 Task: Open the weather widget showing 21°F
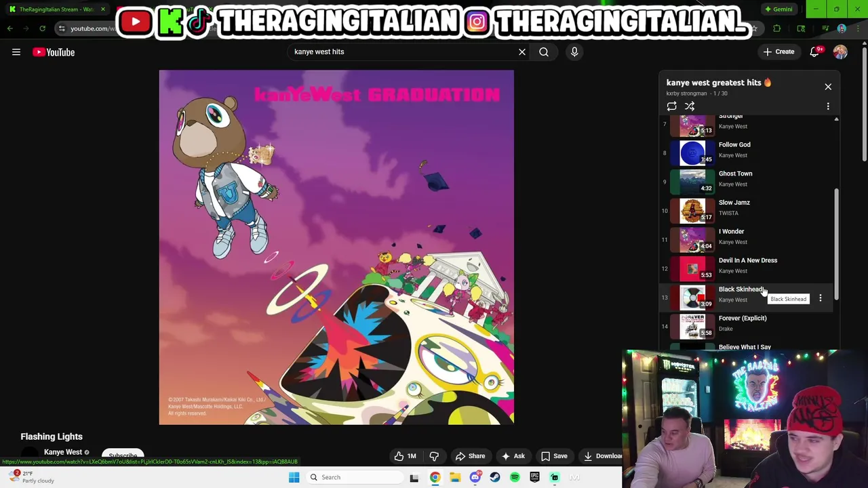click(x=33, y=477)
